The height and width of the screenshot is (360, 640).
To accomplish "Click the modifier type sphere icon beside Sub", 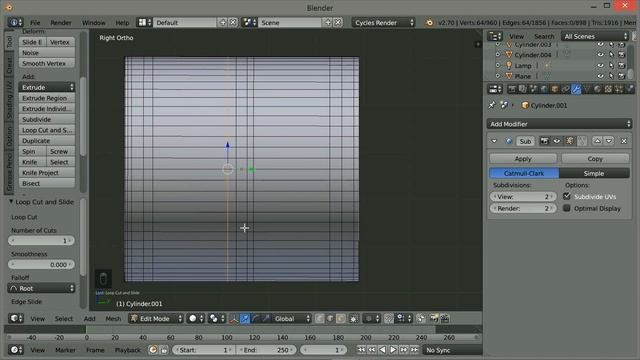I will 509,141.
